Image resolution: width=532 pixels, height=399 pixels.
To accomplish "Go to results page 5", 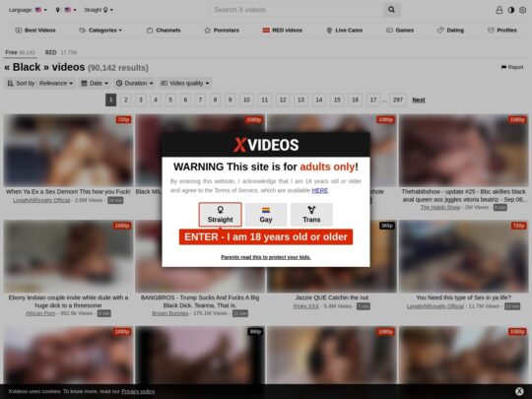I will click(170, 100).
